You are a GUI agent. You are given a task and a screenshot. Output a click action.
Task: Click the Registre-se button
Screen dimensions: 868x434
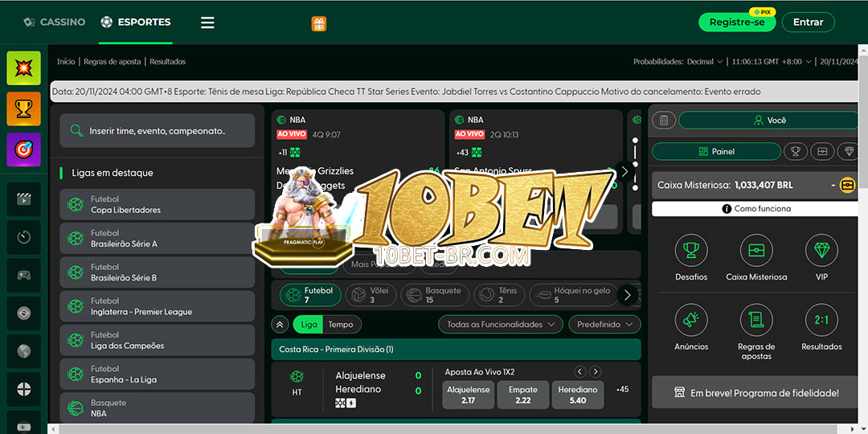pos(737,23)
